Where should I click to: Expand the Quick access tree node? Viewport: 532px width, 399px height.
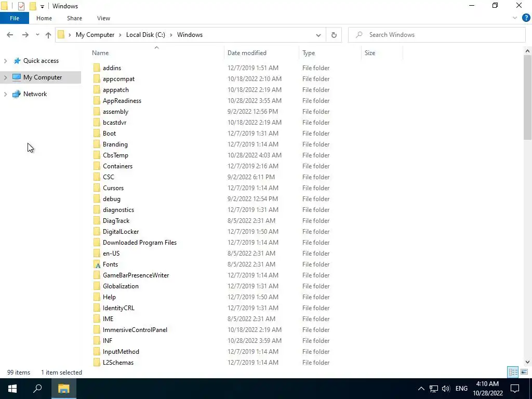(x=5, y=61)
